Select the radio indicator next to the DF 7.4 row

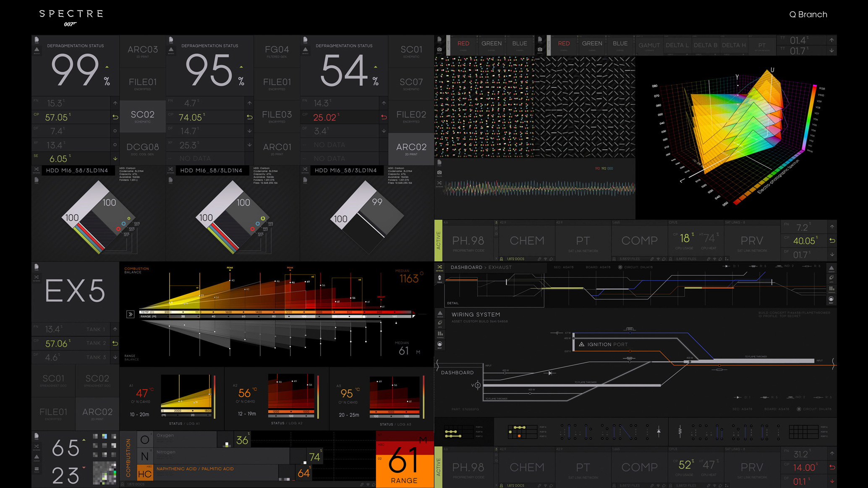pyautogui.click(x=115, y=131)
